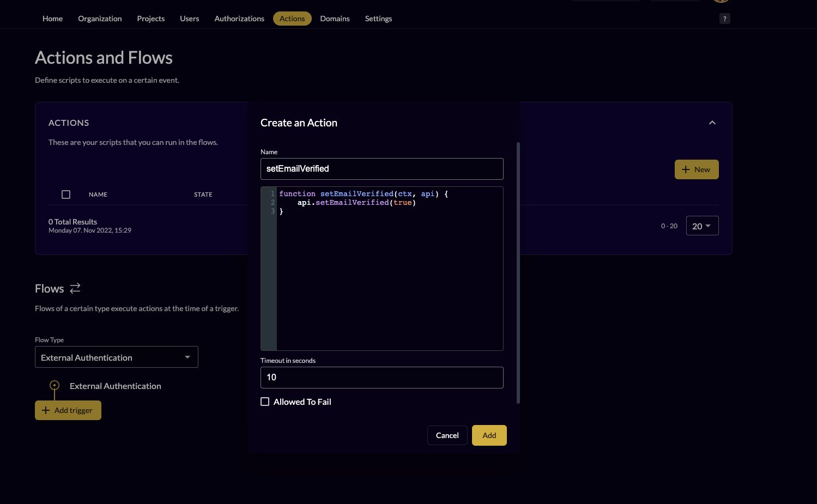This screenshot has height=504, width=817.
Task: Check the select-all actions checkbox
Action: point(66,195)
